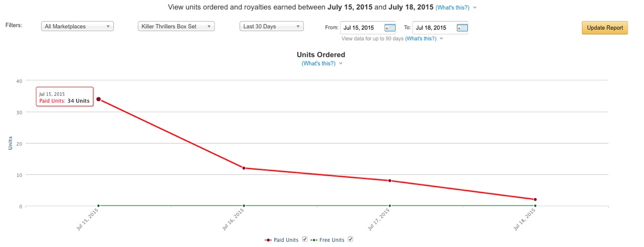Viewport: 644px width, 247px height.
Task: Click What's this link under date fields
Action: (422, 38)
